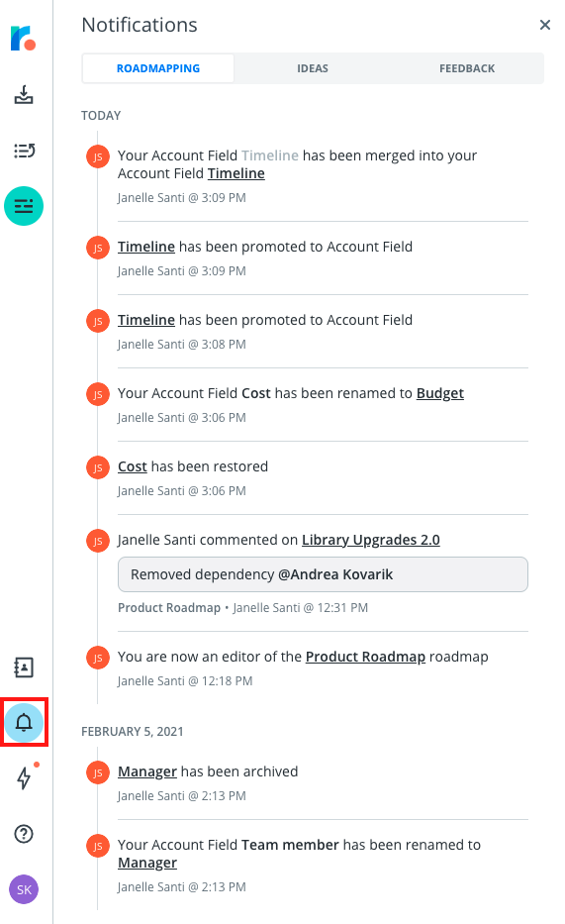Select the teal roadmaps icon
The width and height of the screenshot is (565, 924).
point(24,206)
